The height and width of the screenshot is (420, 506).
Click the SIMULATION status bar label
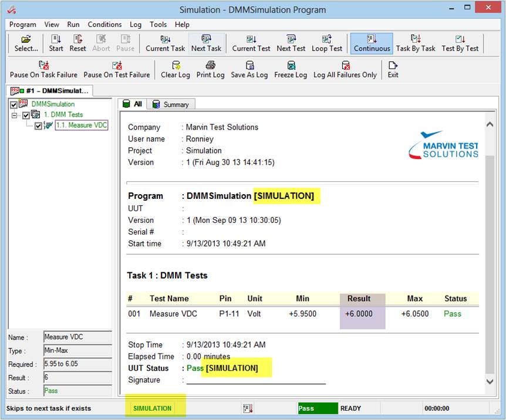(152, 408)
